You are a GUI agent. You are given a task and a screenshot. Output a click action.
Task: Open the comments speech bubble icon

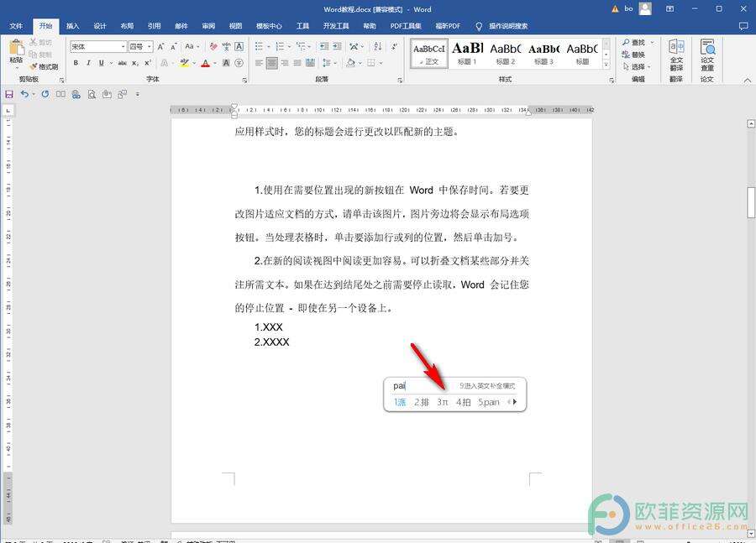(x=743, y=26)
